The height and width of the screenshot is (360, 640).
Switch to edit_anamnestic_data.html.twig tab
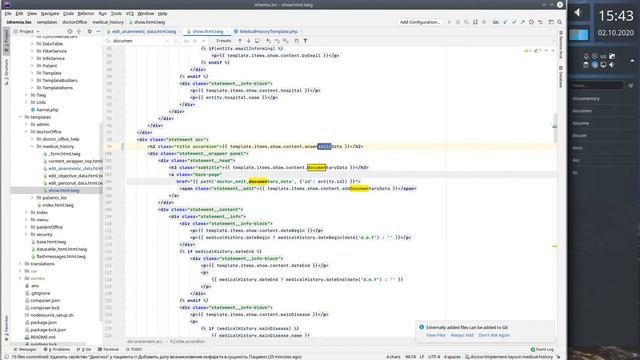click(144, 31)
